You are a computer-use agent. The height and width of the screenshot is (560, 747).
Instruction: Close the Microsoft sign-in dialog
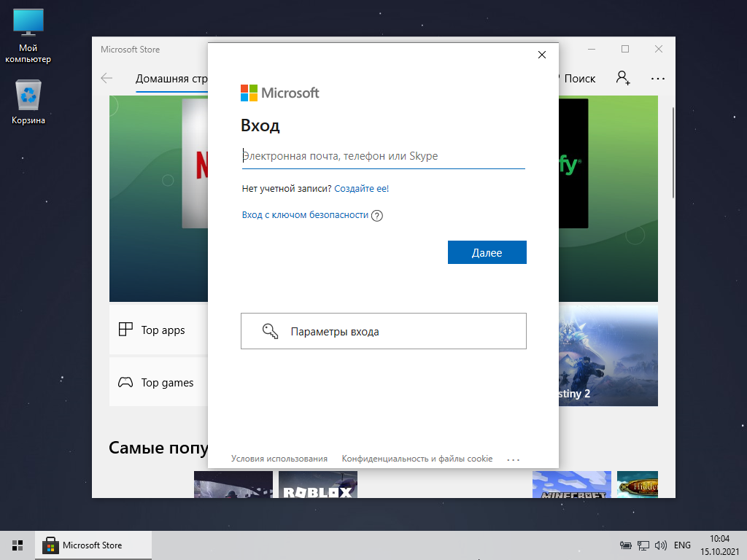(542, 55)
